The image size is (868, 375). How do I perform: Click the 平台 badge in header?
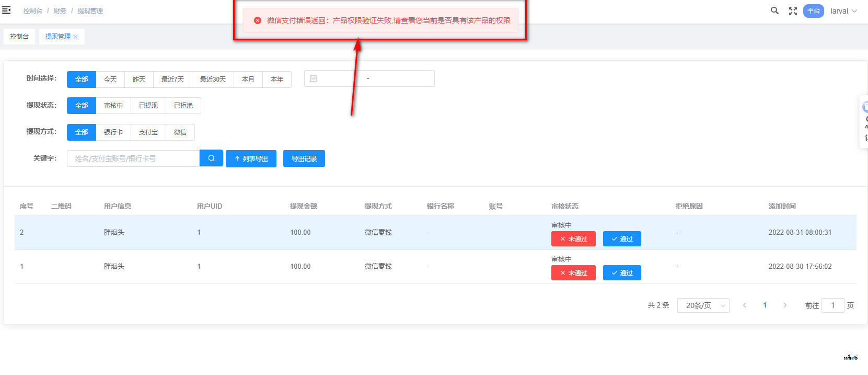(813, 11)
